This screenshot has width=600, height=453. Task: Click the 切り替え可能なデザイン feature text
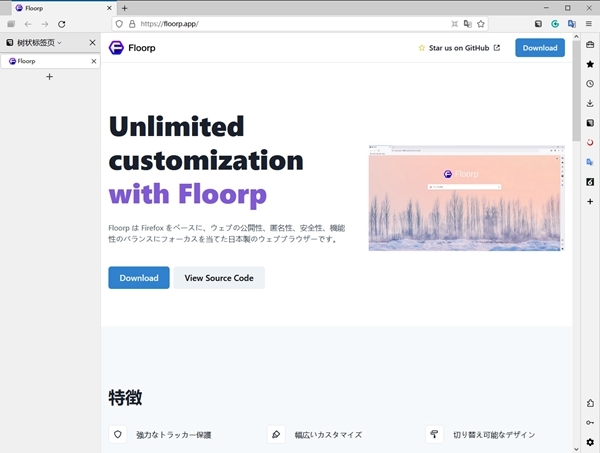pyautogui.click(x=494, y=435)
